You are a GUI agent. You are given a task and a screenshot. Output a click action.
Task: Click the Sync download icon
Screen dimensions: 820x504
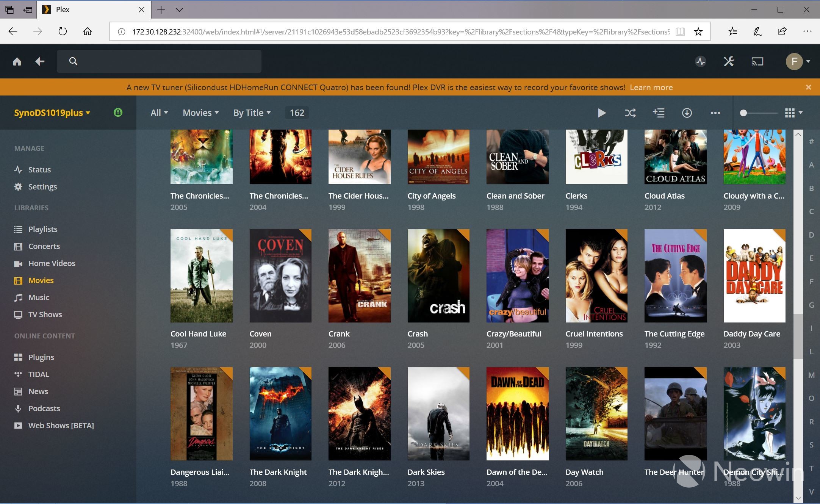click(x=687, y=113)
